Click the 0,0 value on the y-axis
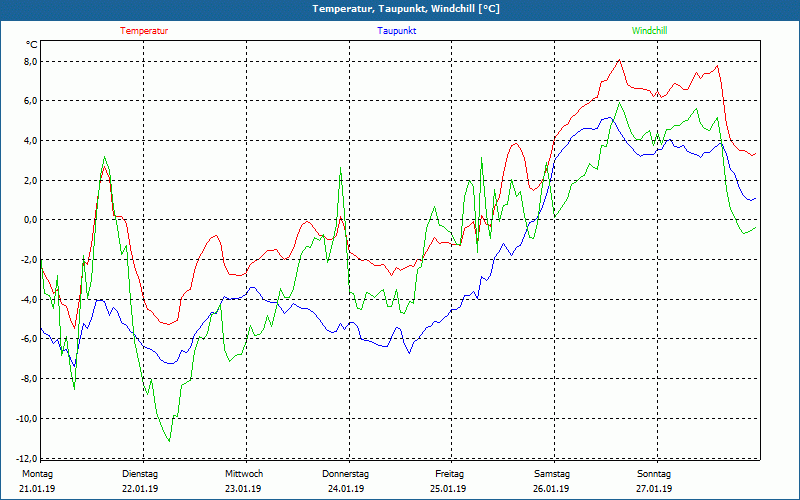Image resolution: width=800 pixels, height=500 pixels. click(29, 220)
